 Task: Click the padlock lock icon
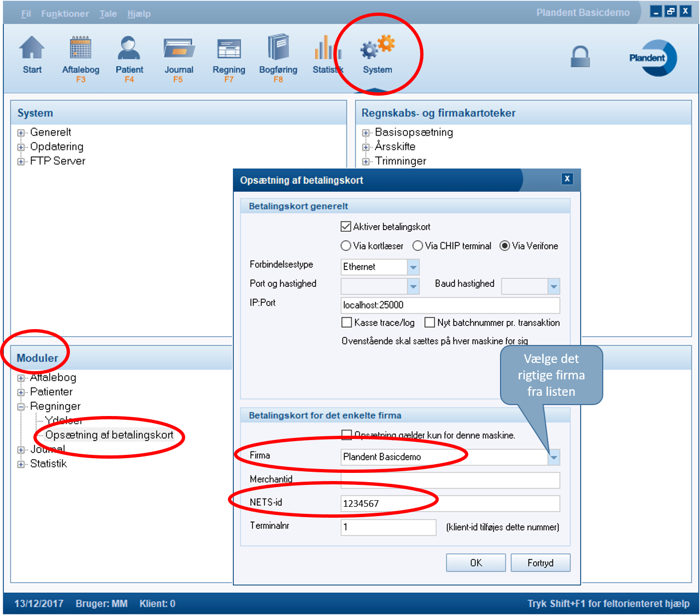[x=580, y=56]
